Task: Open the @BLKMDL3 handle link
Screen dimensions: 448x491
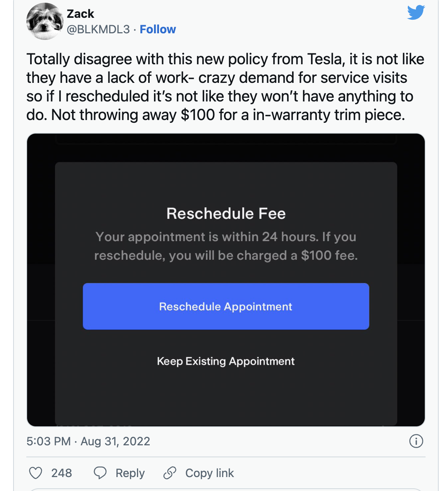Action: tap(98, 29)
